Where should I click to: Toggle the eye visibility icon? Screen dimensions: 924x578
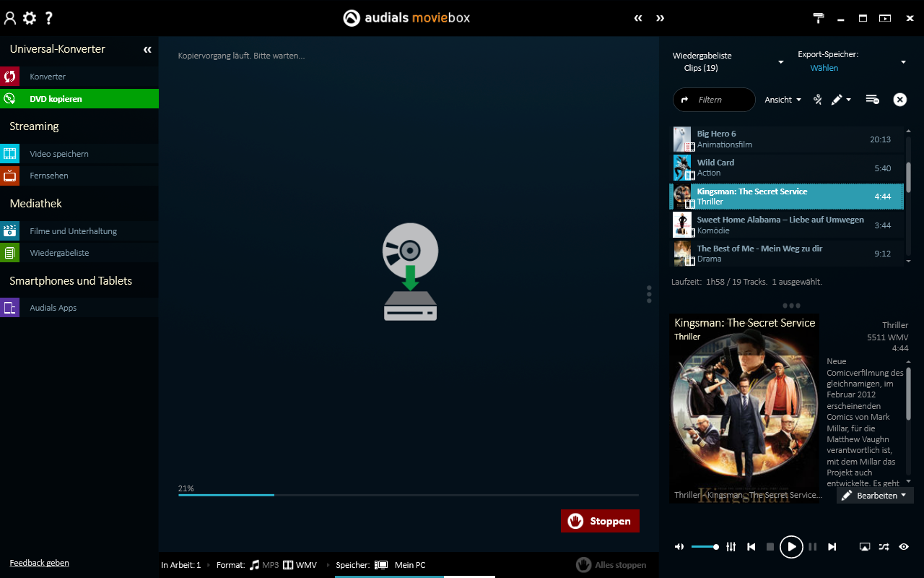904,547
